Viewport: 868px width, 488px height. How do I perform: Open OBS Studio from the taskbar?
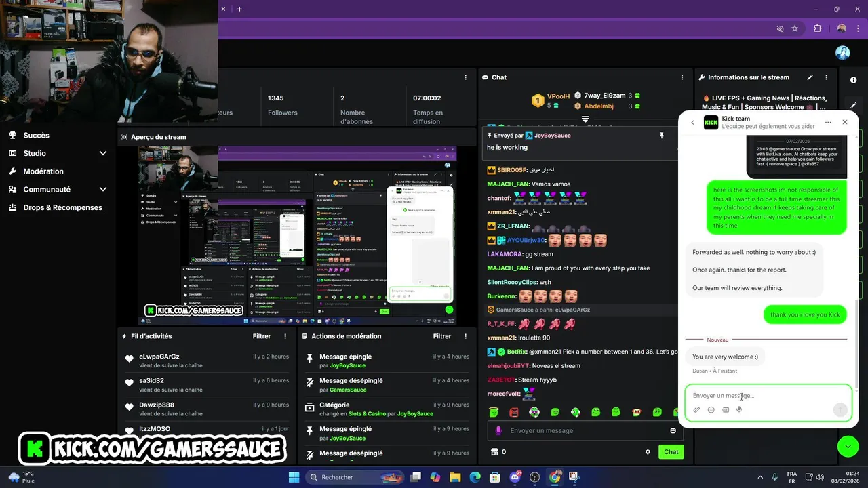534,477
